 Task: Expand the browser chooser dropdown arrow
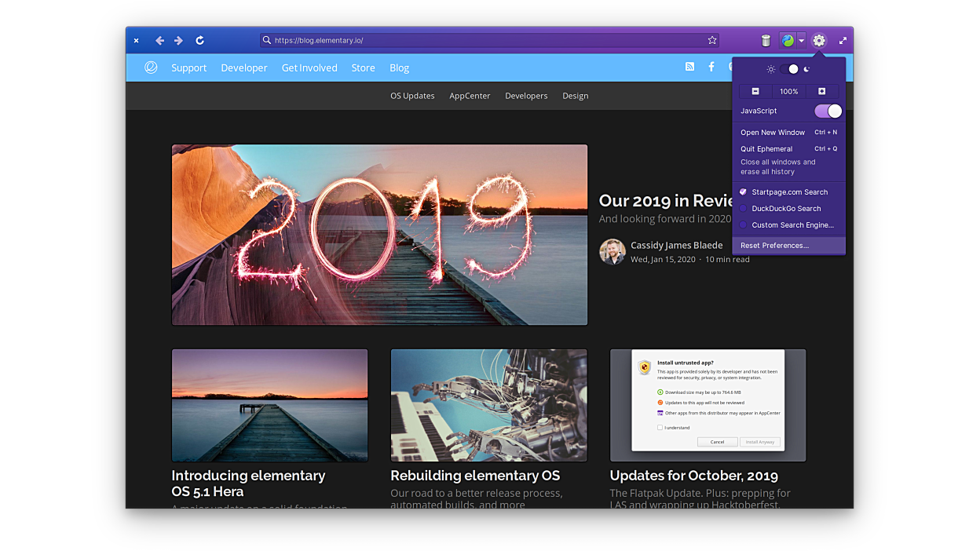click(x=801, y=41)
